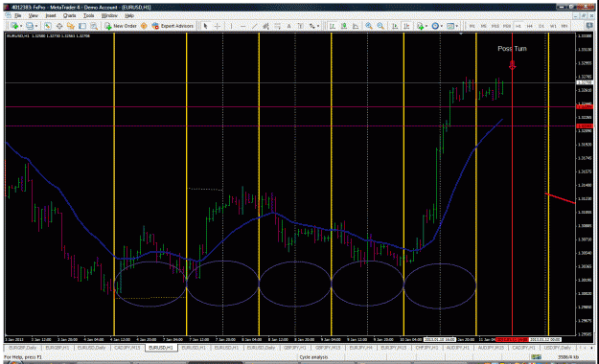The width and height of the screenshot is (599, 364).
Task: Set timeframe to D1
Action: click(541, 26)
